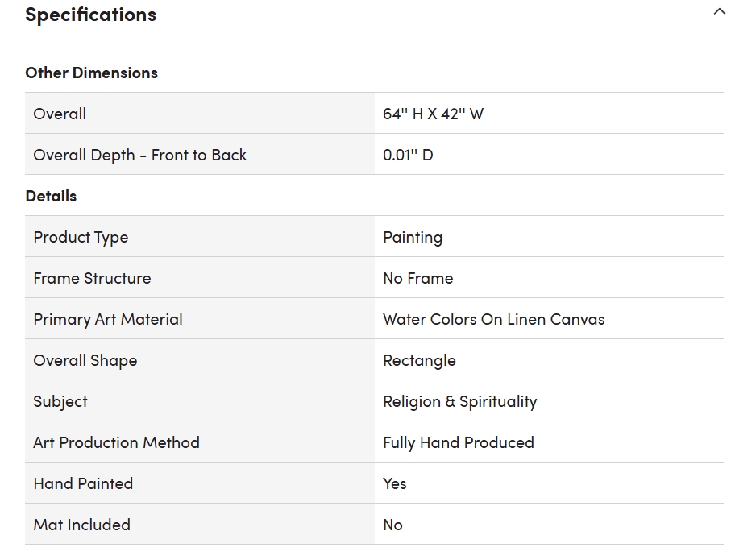The image size is (731, 560).
Task: Click the Hand Painted label
Action: (83, 483)
